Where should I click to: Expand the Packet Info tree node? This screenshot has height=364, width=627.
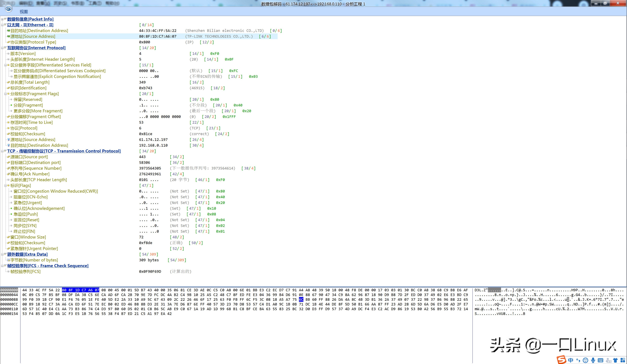[x=2, y=19]
